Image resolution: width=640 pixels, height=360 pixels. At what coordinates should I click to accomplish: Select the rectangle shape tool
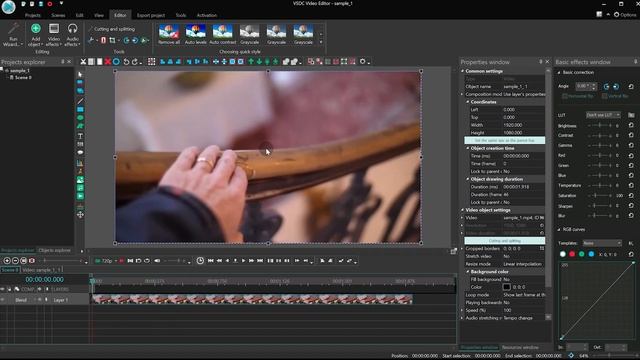pos(80,109)
